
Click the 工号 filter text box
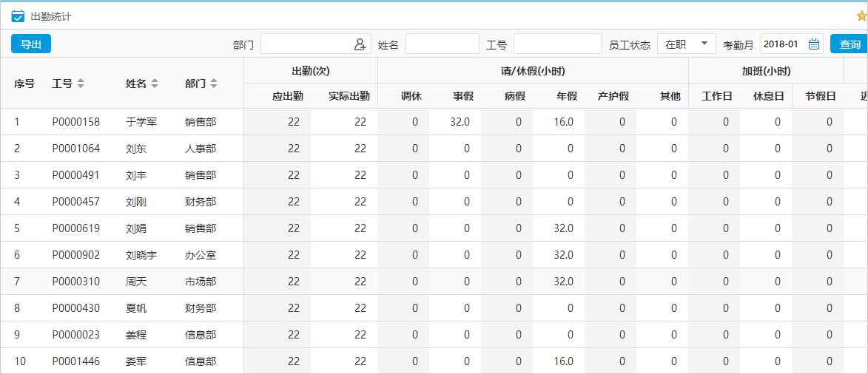click(557, 44)
